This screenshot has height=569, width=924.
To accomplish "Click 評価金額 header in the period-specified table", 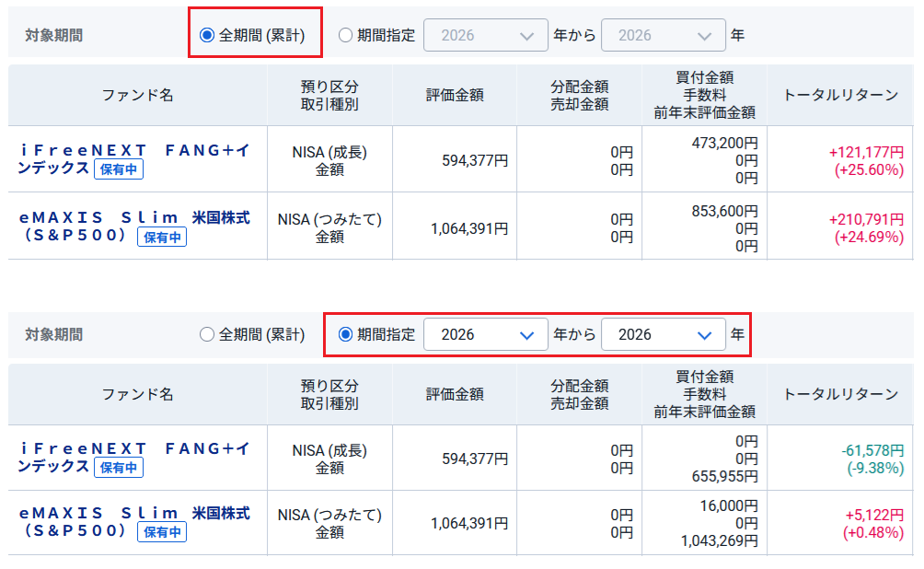I will pyautogui.click(x=455, y=394).
